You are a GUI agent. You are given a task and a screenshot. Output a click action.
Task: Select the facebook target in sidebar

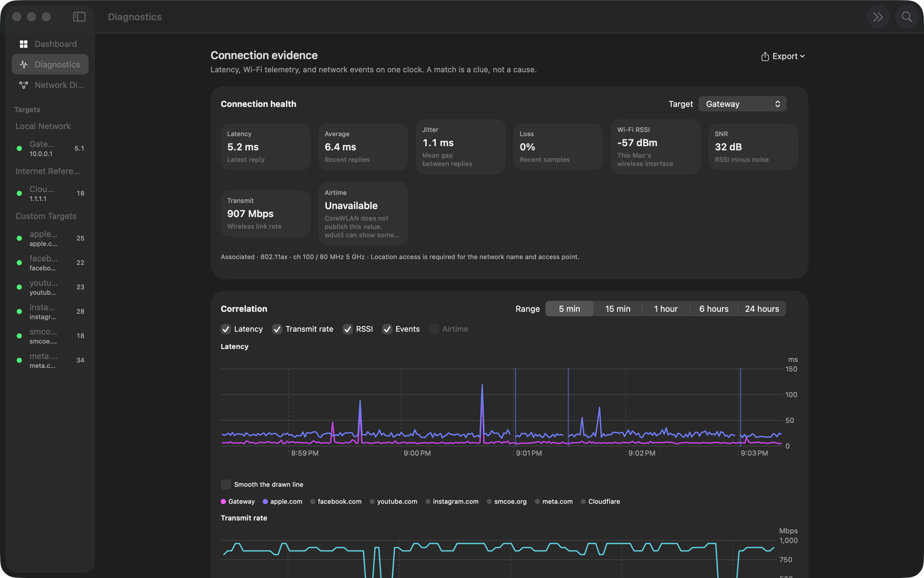pos(50,263)
